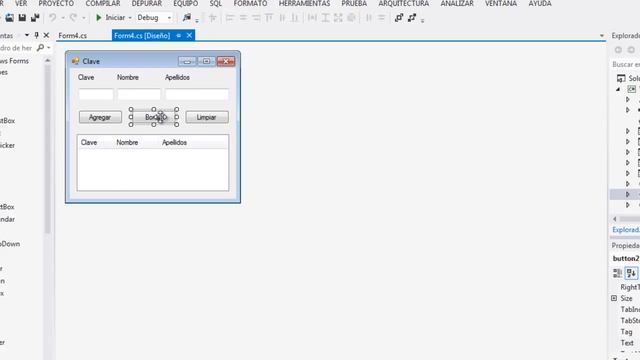The image size is (640, 360).
Task: Open the ARQUITECTURA menu
Action: (x=404, y=4)
